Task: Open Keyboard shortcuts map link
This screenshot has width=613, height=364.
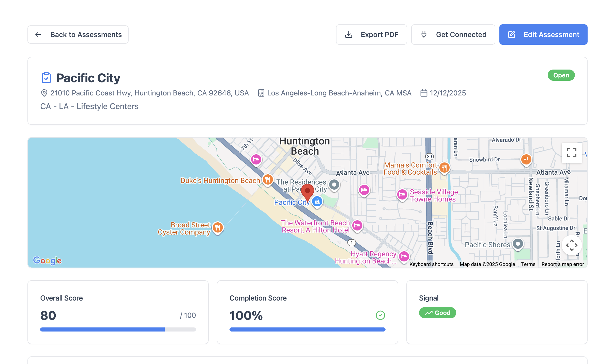Action: pos(431,264)
